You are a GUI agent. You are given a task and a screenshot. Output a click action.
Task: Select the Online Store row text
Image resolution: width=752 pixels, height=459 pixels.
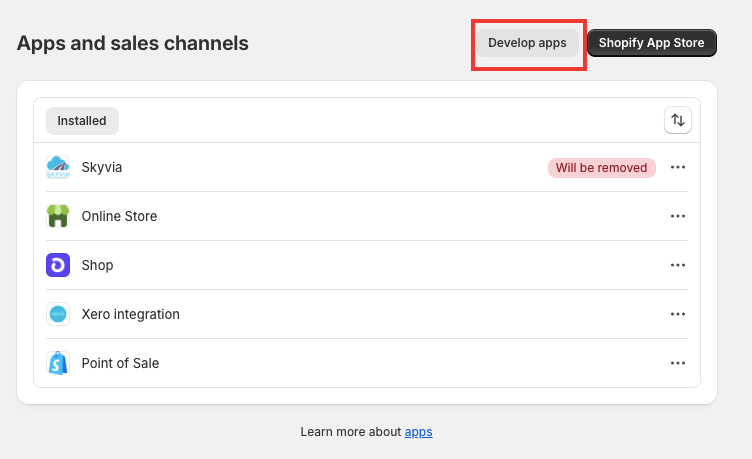[x=119, y=216]
